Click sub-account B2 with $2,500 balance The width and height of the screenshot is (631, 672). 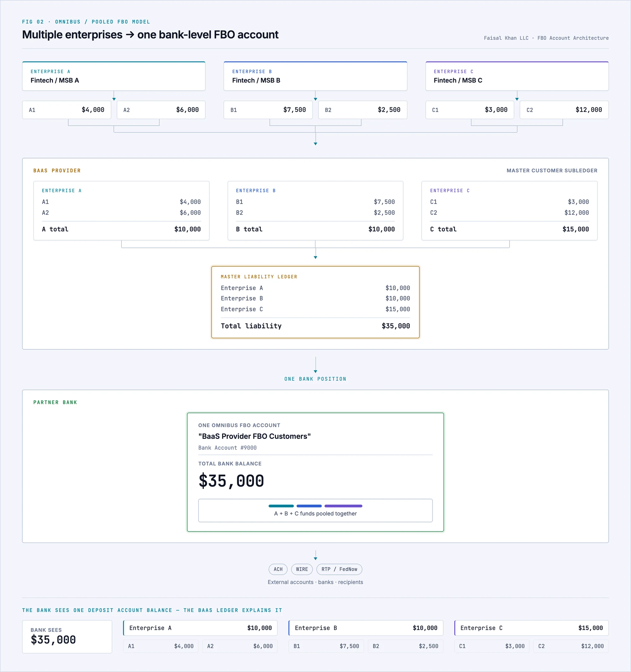click(x=363, y=110)
